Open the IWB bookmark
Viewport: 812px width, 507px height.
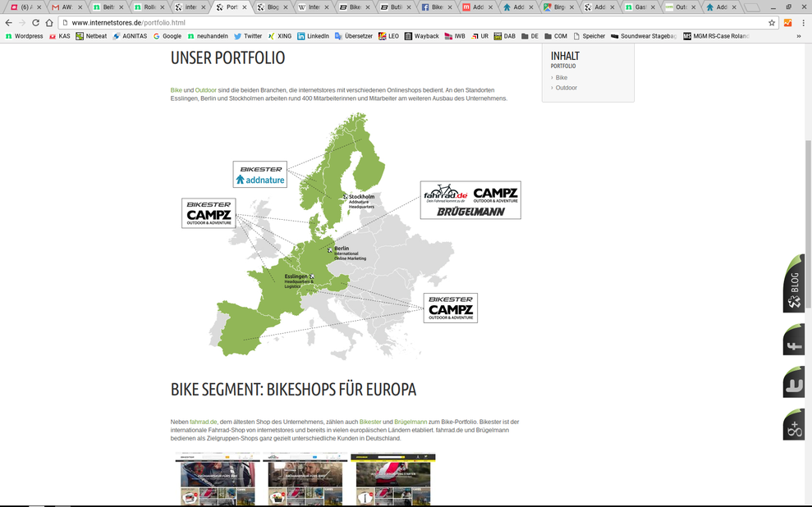click(455, 36)
